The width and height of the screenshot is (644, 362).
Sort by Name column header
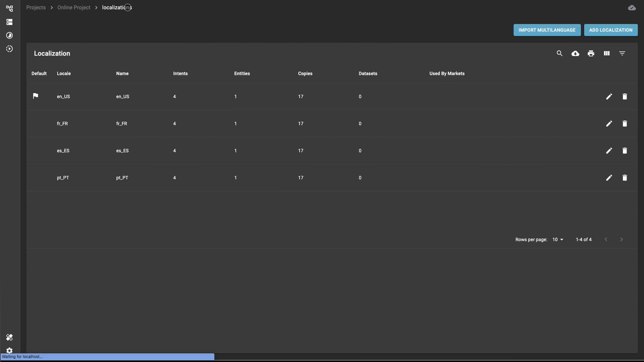[x=122, y=73]
